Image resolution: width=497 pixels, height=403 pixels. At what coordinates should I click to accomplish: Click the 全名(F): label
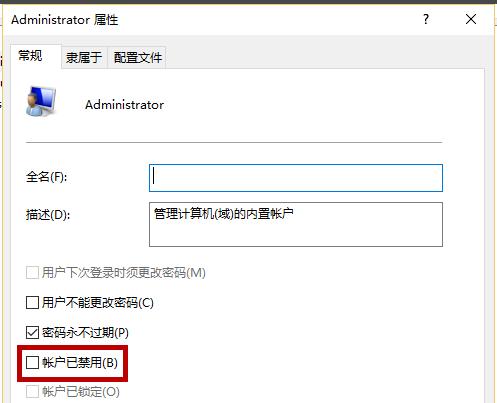tap(46, 177)
